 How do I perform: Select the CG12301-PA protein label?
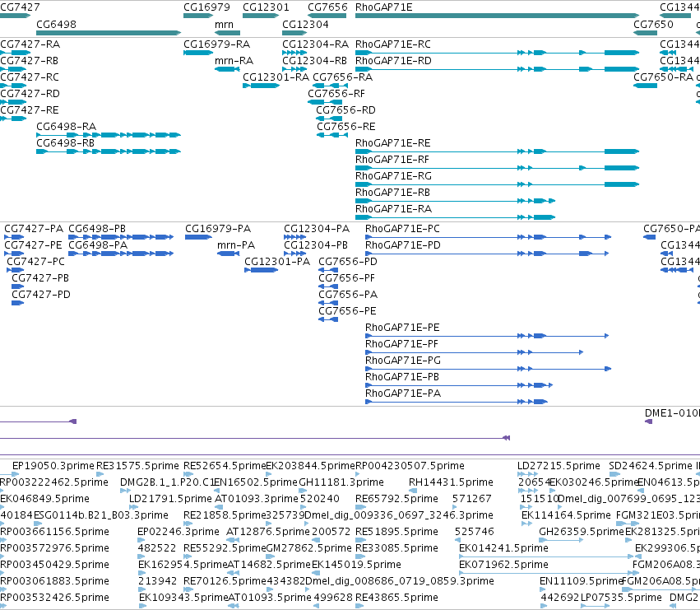(277, 262)
